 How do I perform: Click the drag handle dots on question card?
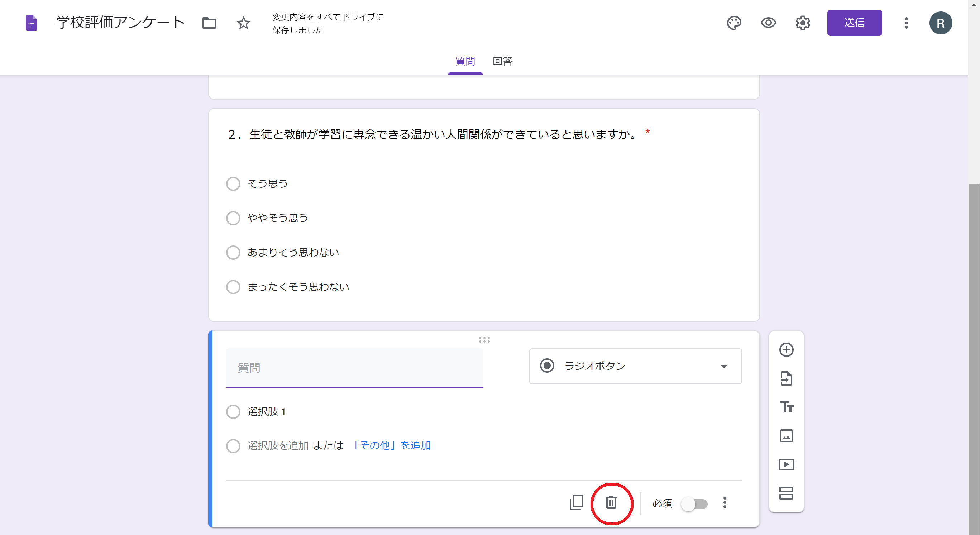(x=484, y=340)
